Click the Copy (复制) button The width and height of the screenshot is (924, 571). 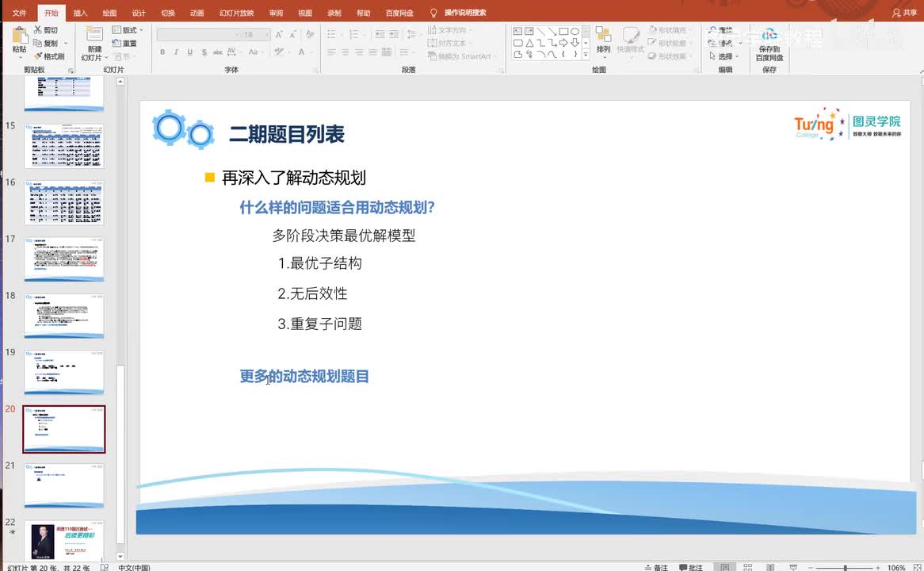46,43
